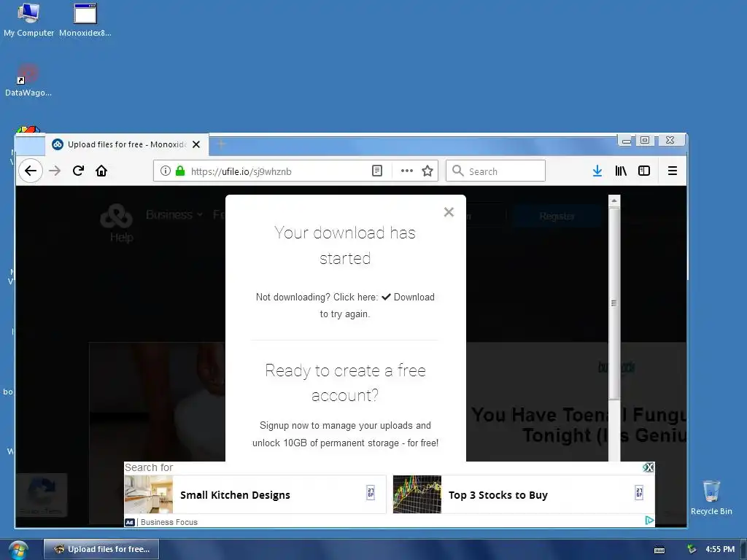Click the ufile.io logo in header

(116, 216)
